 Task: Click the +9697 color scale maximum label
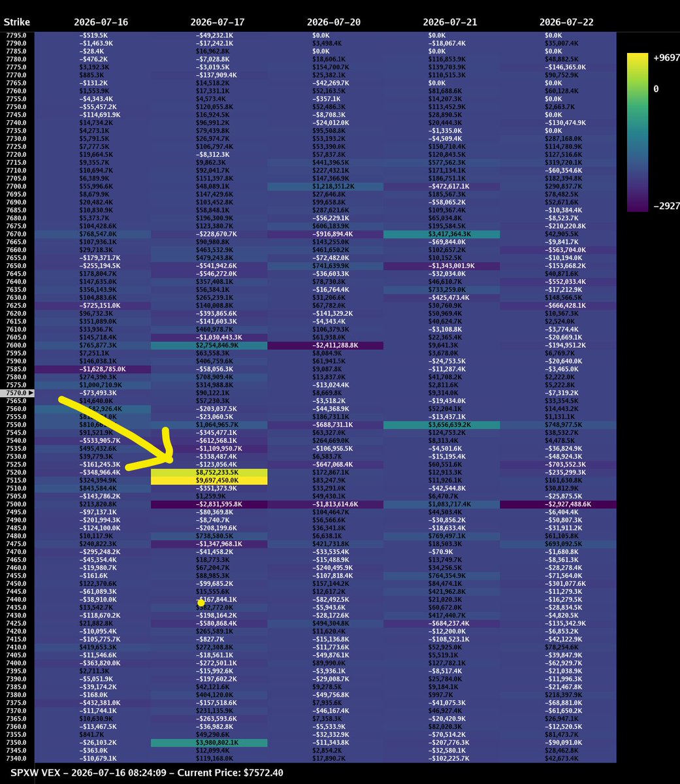666,58
